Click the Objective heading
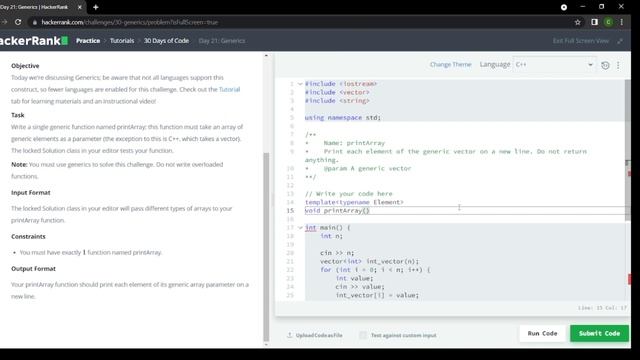The image size is (640, 360). tap(25, 66)
